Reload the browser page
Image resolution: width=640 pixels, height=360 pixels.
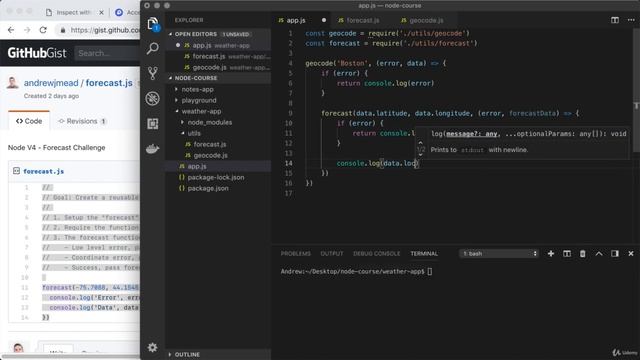(43, 30)
